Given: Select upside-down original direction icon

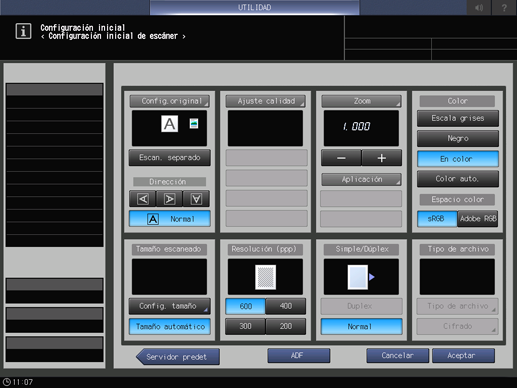Looking at the screenshot, I should (196, 199).
